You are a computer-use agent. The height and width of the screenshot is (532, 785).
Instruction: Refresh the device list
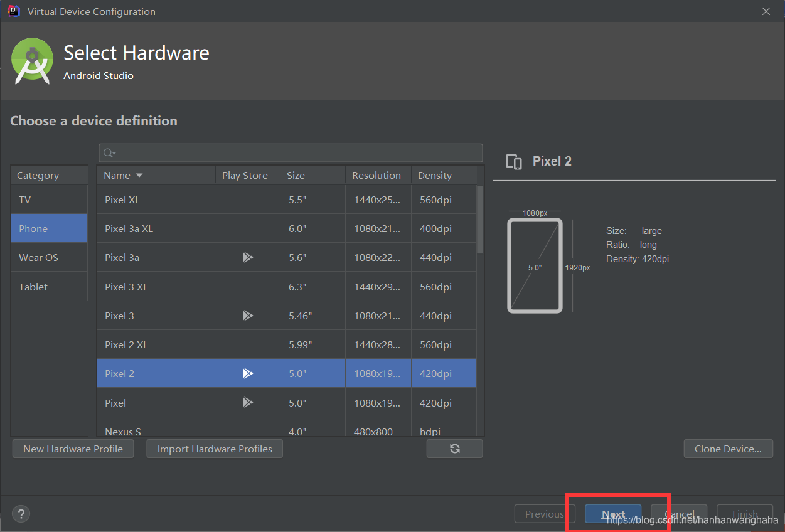(x=454, y=448)
